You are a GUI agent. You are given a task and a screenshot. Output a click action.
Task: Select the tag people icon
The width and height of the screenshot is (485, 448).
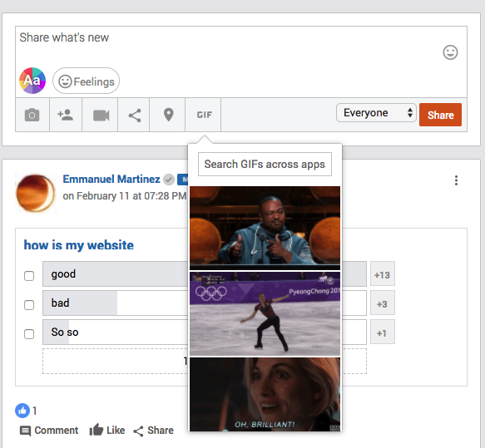point(66,115)
